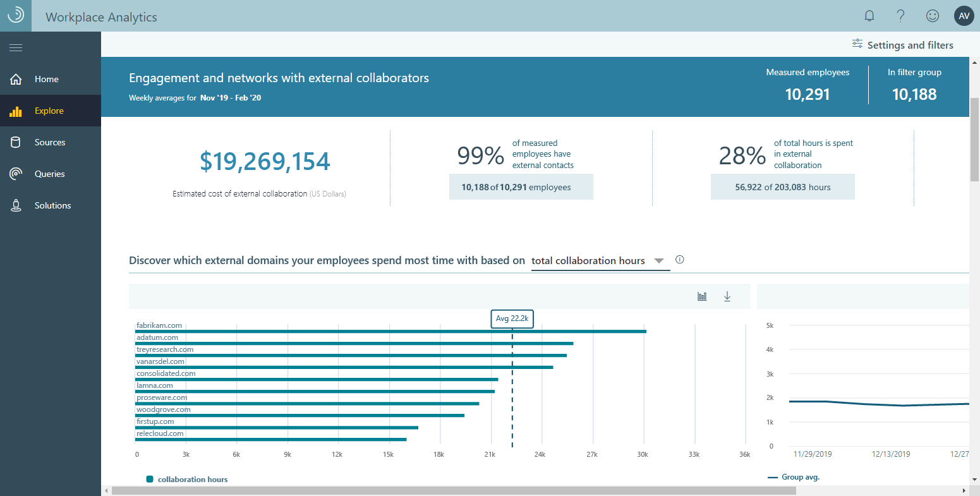Collapse the sidebar with hamburger icon
980x496 pixels.
coord(16,48)
